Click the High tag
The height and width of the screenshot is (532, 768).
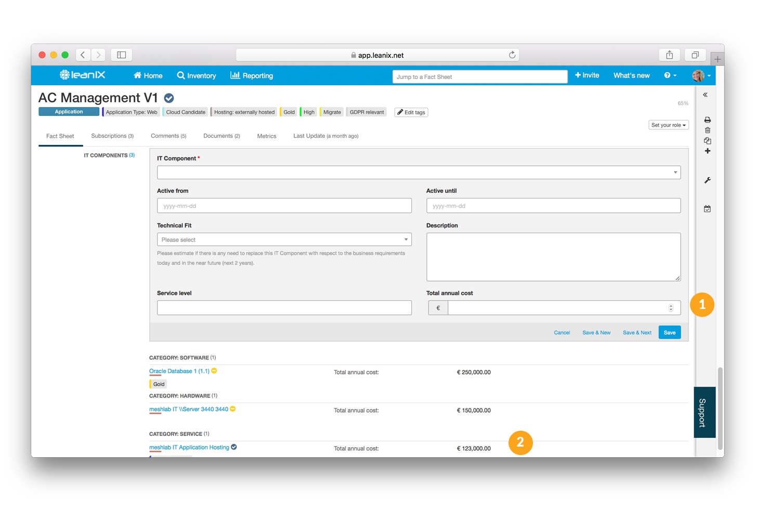tap(308, 112)
